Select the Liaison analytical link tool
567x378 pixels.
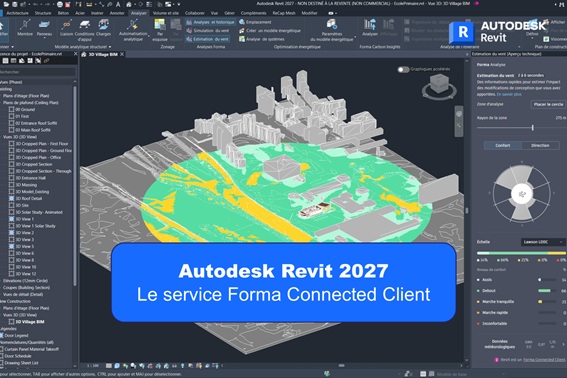coord(67,27)
